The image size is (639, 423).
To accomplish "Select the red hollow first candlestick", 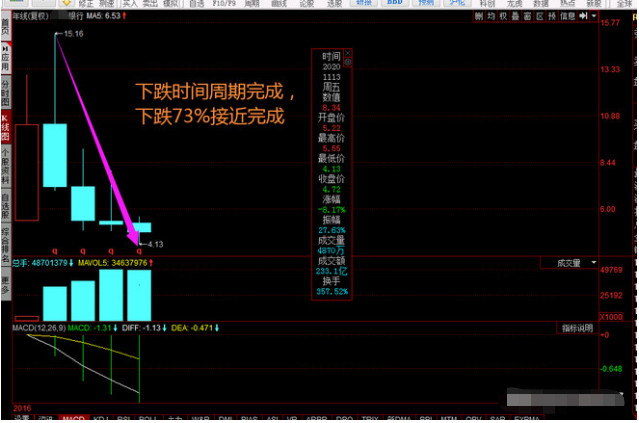I will click(x=27, y=172).
